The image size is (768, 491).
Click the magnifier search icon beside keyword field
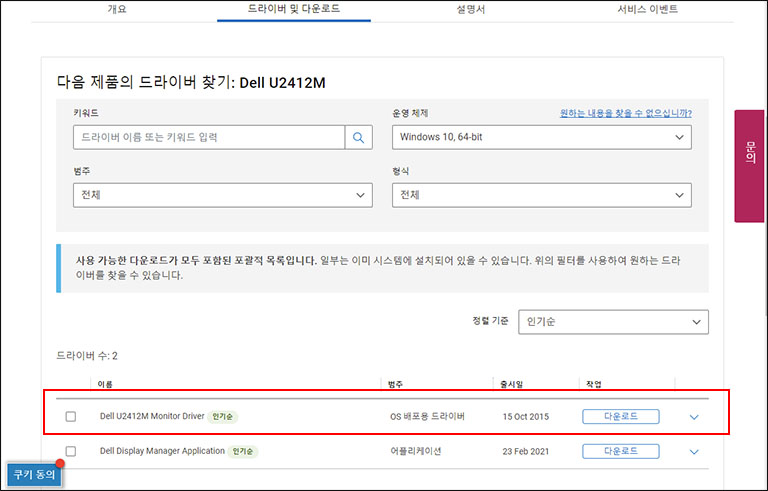359,138
